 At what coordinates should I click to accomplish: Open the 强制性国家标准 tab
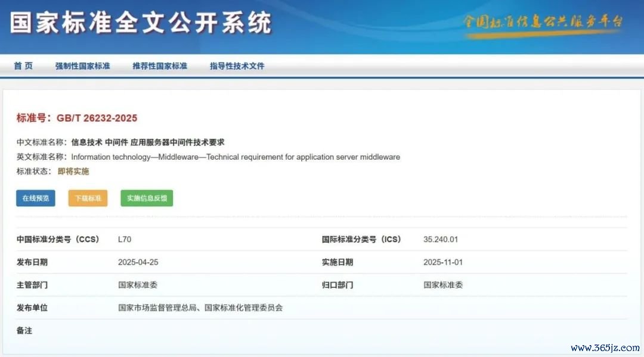pos(82,66)
